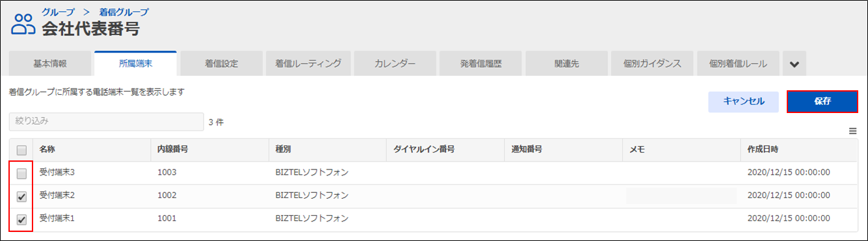Select the カレンダー tab

click(x=395, y=64)
